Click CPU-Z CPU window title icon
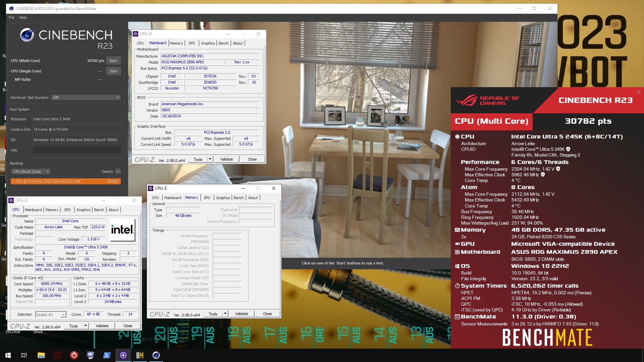The width and height of the screenshot is (644, 362). coord(11,200)
